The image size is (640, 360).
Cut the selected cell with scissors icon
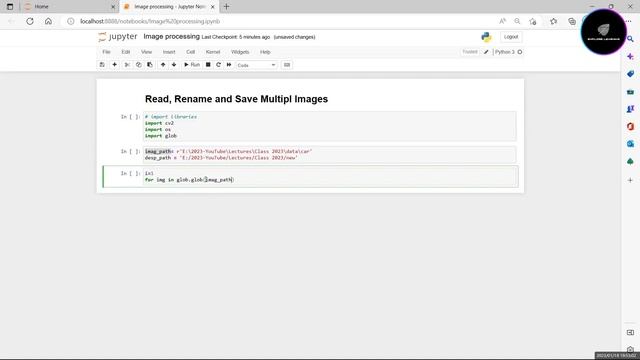pos(127,65)
